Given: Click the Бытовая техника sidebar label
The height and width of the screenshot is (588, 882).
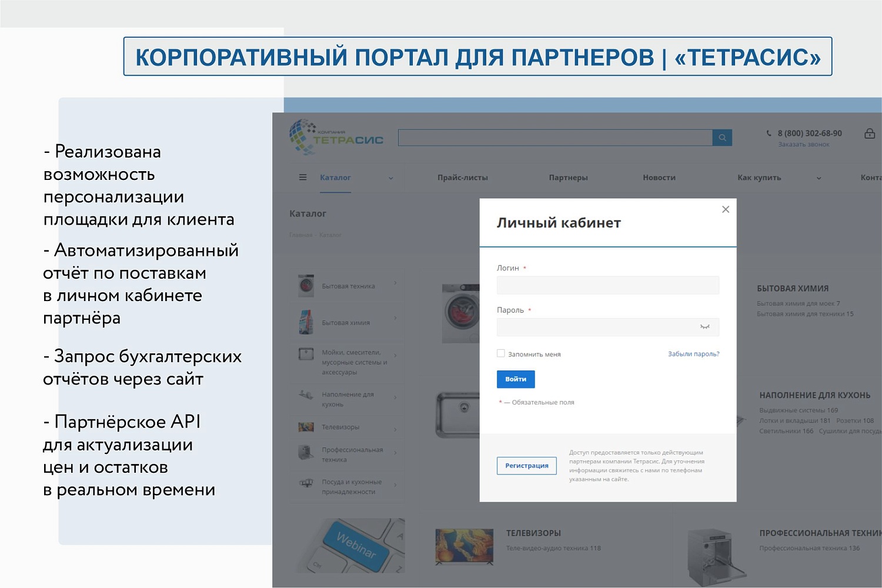Looking at the screenshot, I should 348,286.
